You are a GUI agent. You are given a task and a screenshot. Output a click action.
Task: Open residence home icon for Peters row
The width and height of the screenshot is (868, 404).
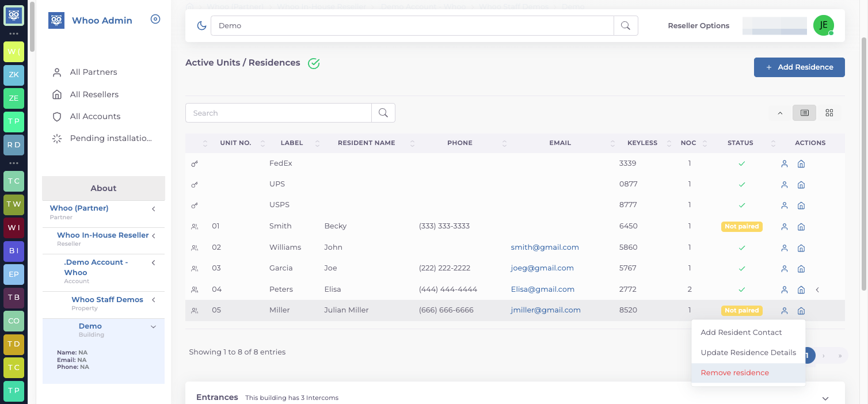[x=801, y=290]
